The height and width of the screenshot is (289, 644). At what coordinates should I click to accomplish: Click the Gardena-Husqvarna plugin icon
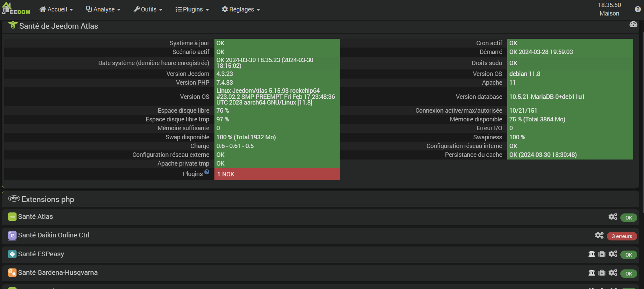(12, 273)
